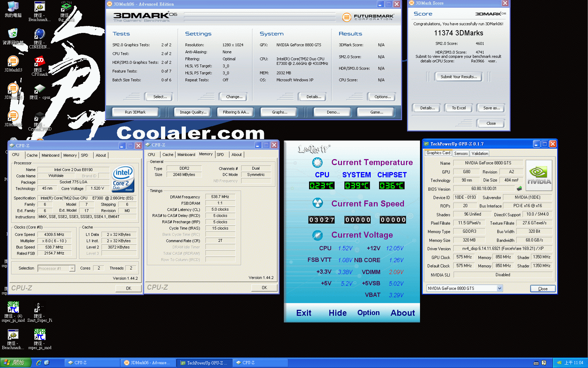Click Graphs... button in 3DMark06
This screenshot has width=588, height=368.
(x=279, y=112)
